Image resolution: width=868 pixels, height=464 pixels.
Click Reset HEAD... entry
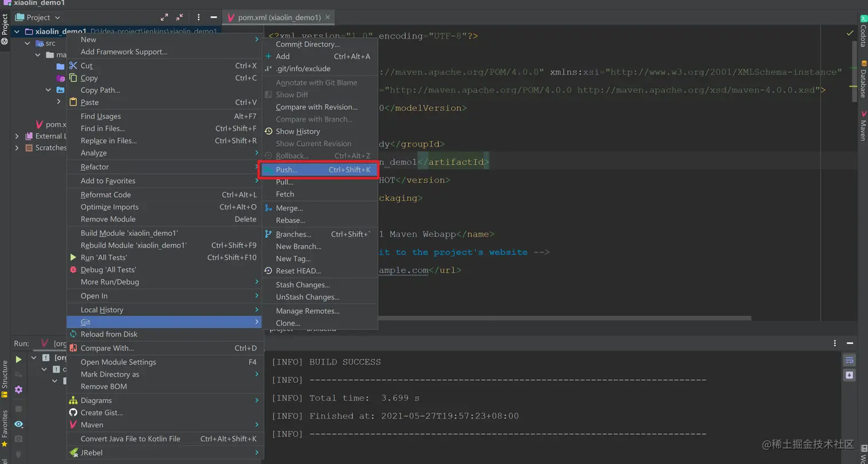319,270
